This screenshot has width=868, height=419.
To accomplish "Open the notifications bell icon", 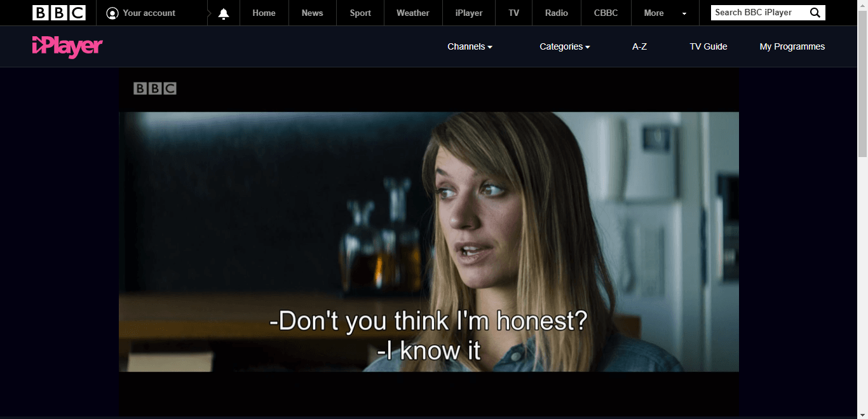I will (x=224, y=13).
